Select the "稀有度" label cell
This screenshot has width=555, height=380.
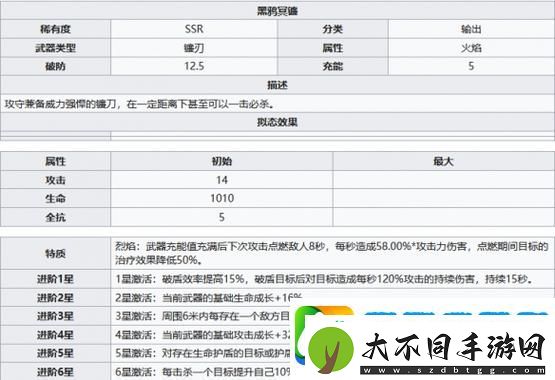point(55,29)
